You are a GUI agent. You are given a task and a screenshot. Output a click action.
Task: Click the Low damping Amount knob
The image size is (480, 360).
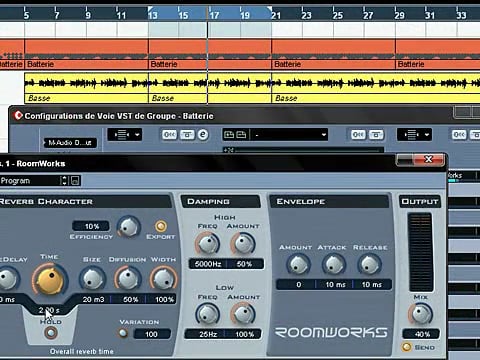coord(243,314)
